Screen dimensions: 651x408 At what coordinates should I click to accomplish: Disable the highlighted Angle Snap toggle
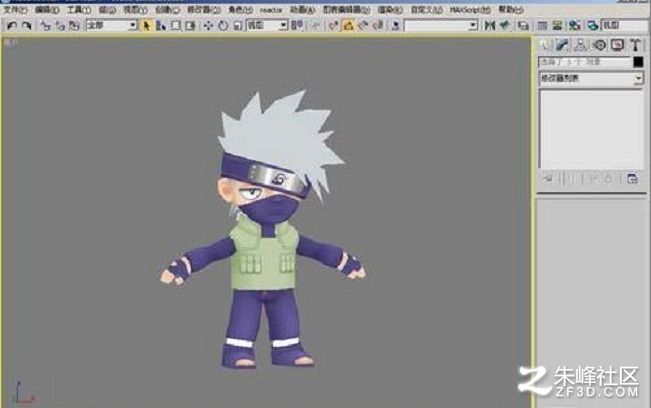coord(348,26)
